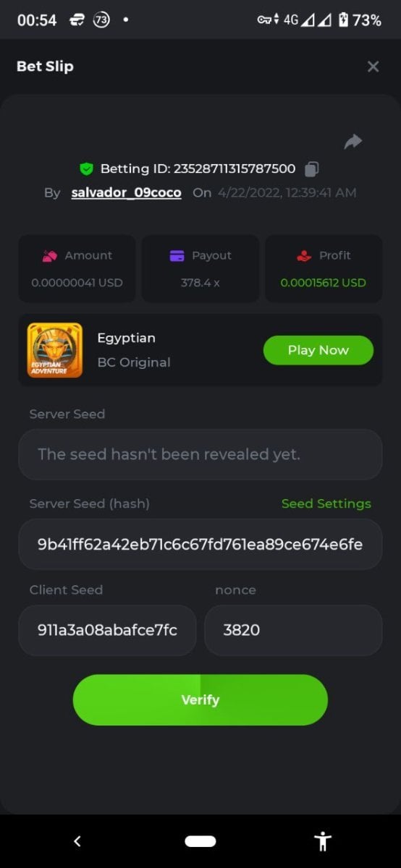
Task: Tap the red Profit icon
Action: (x=304, y=255)
